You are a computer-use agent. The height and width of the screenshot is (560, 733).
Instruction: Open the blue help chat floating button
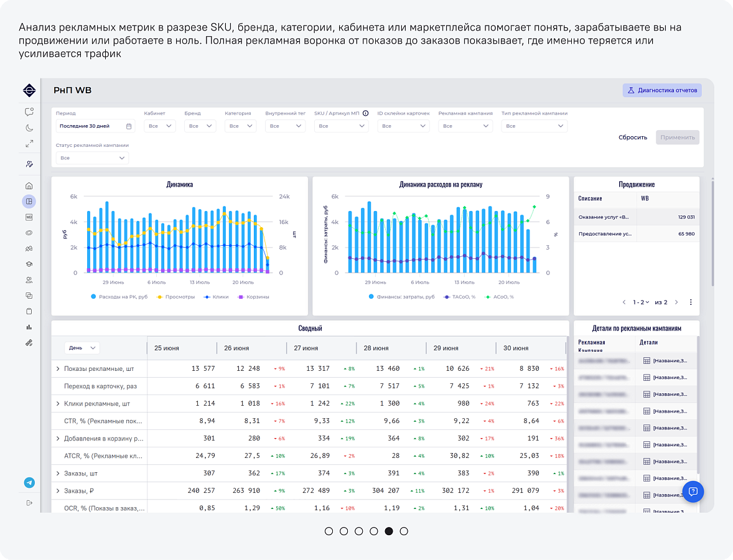coord(693,492)
